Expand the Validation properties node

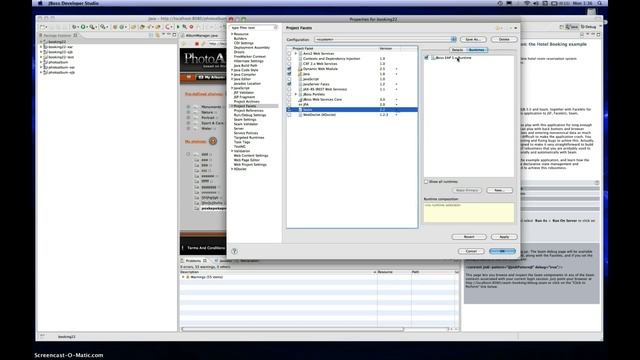pyautogui.click(x=232, y=151)
